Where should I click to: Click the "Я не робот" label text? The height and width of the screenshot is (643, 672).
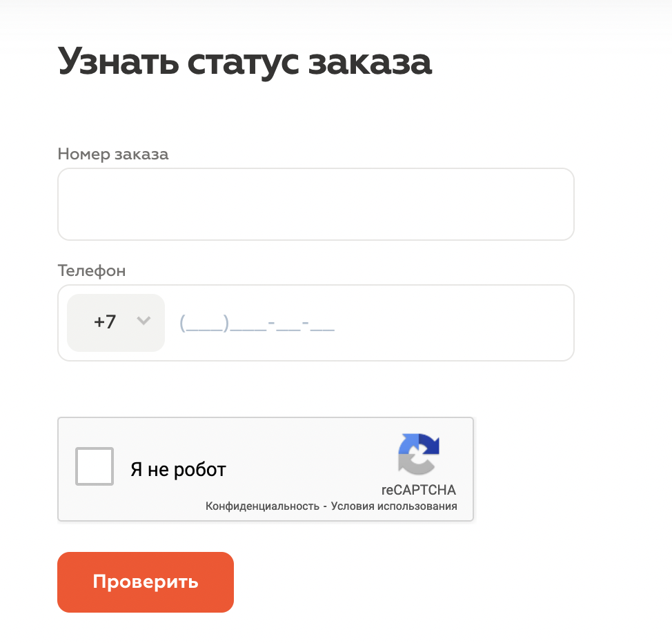tap(178, 470)
